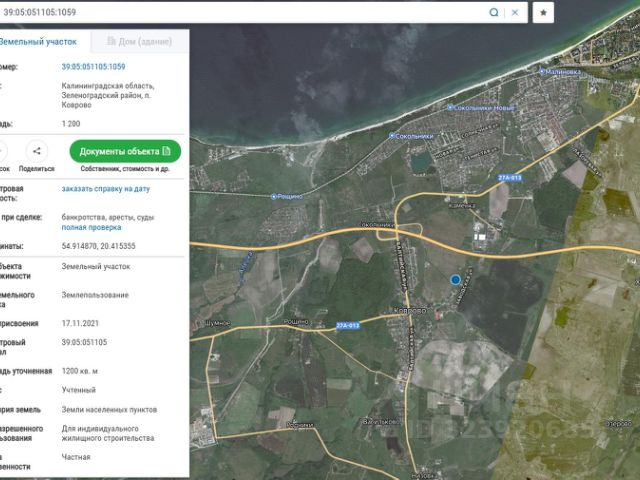Click the Коврово village label on the map

click(411, 310)
